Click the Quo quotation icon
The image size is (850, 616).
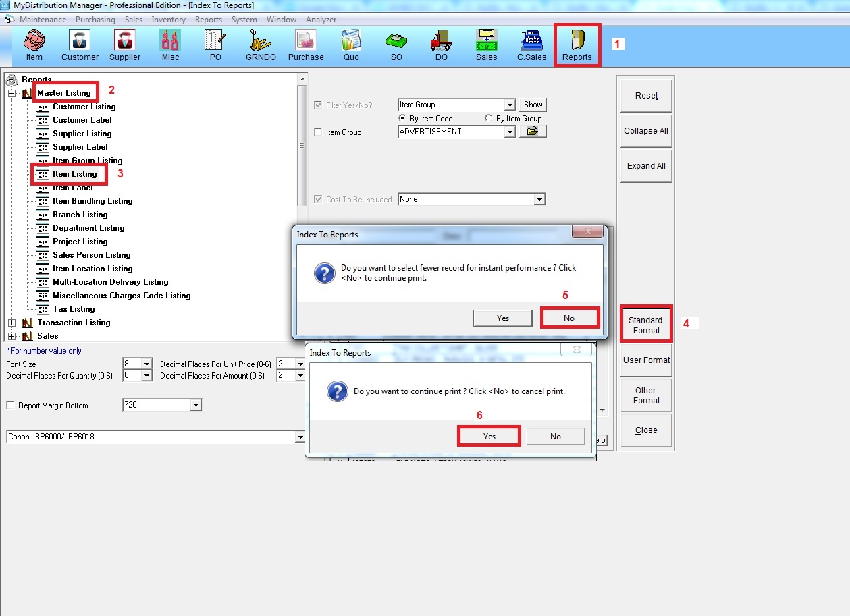(x=351, y=45)
